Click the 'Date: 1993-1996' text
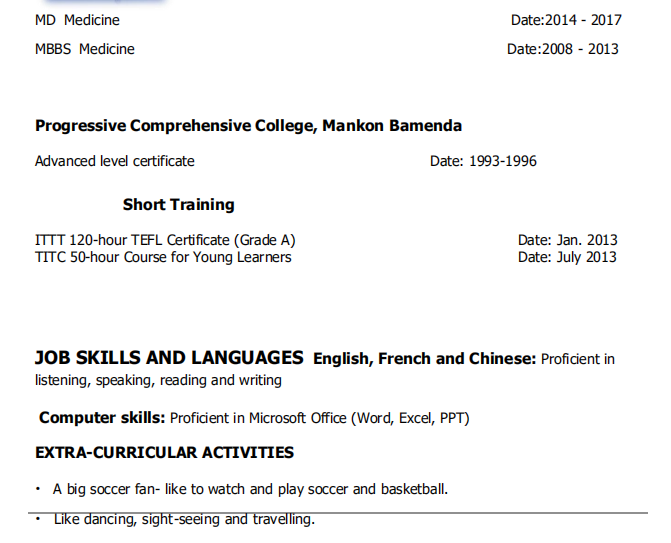 483,161
